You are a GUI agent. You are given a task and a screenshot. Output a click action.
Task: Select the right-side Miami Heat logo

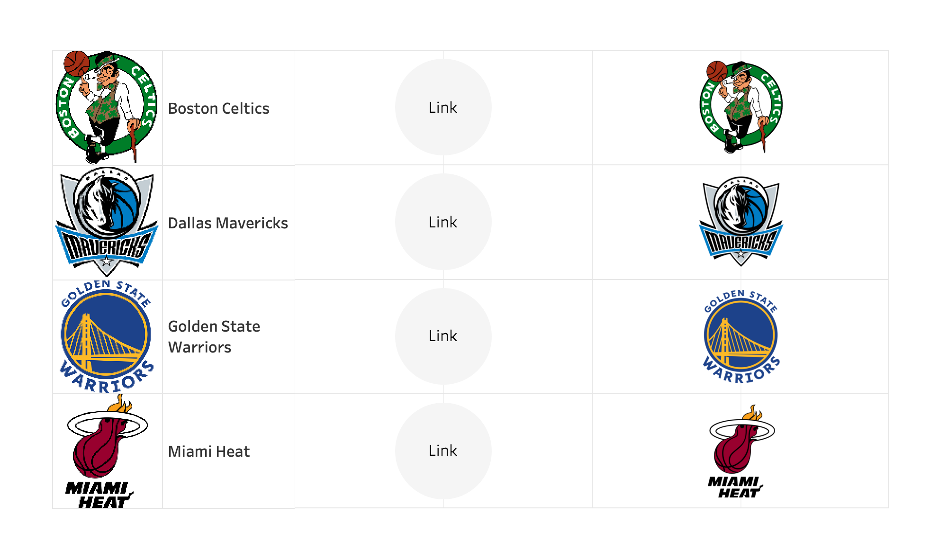(740, 451)
